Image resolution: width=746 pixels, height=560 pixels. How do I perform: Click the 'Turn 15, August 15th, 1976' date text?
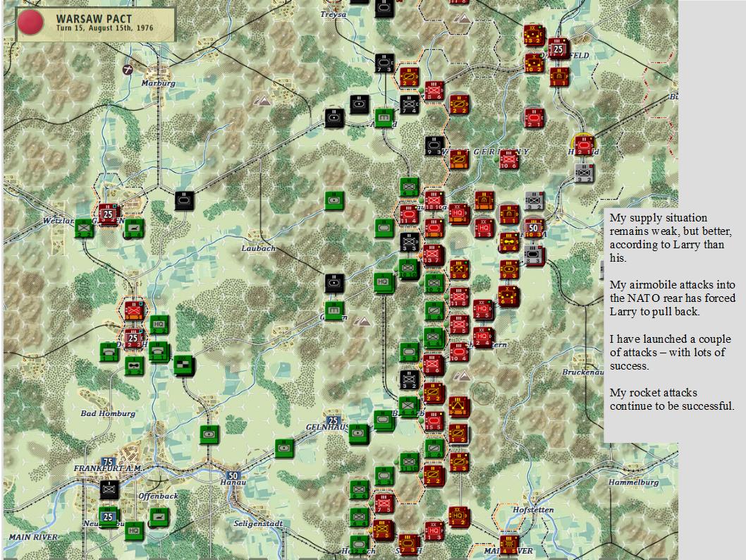104,28
